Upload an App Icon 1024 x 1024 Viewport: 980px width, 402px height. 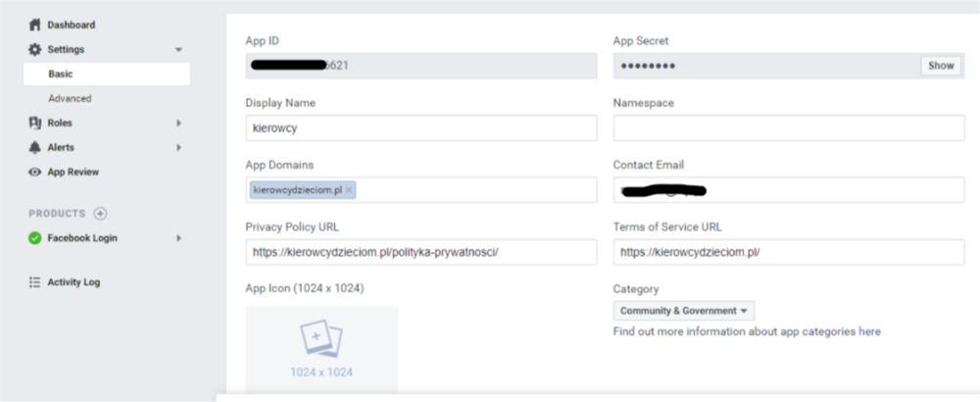pos(321,349)
